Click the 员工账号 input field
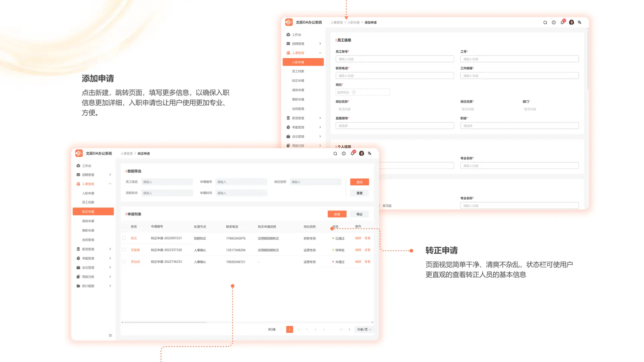Screen dimensions: 644x362 tap(395, 59)
